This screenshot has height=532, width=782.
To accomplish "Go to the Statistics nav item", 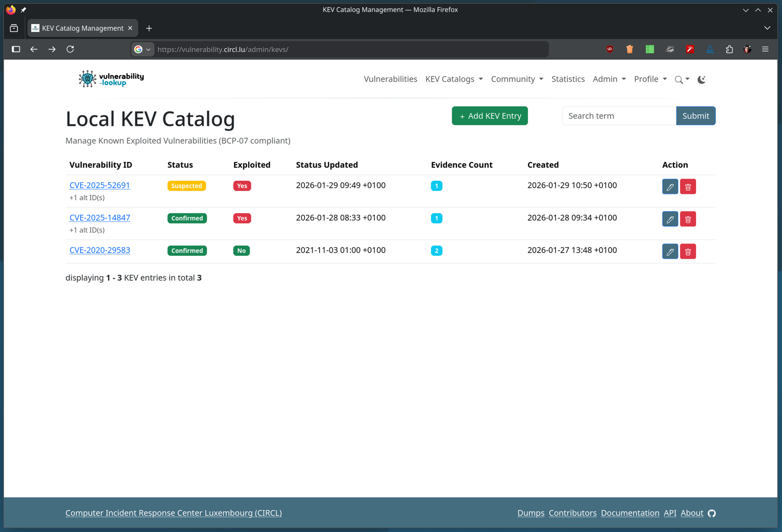I will point(568,79).
